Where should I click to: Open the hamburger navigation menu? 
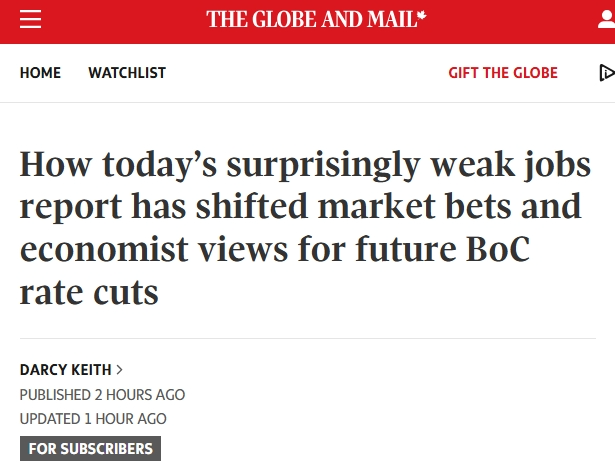point(31,19)
